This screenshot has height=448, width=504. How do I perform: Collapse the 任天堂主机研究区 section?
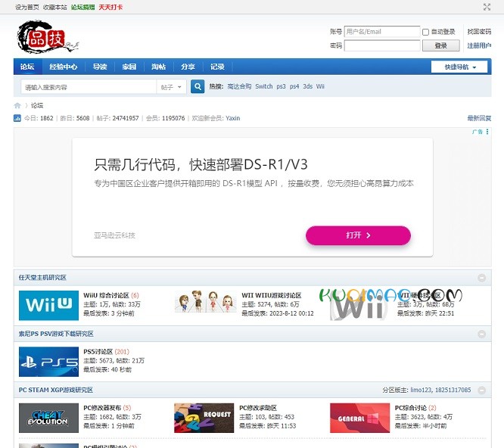pyautogui.click(x=481, y=278)
